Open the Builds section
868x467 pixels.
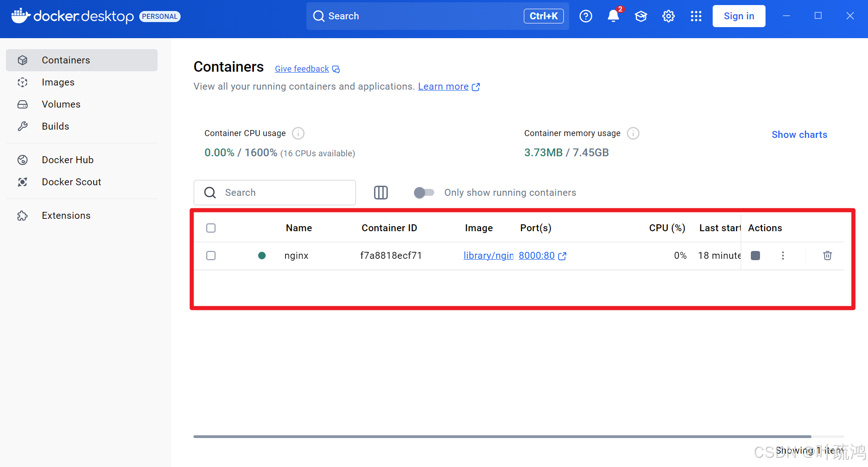coord(55,126)
